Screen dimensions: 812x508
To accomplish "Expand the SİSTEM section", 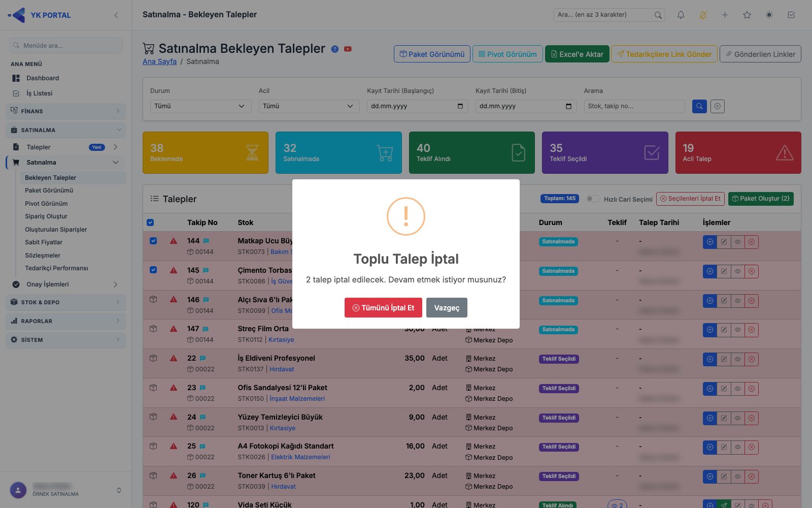I will [66, 340].
